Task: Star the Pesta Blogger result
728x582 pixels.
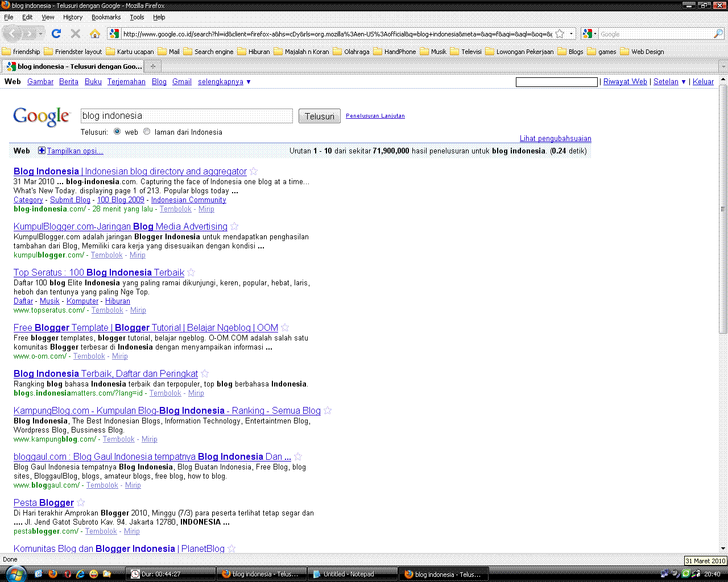Action: (x=81, y=502)
